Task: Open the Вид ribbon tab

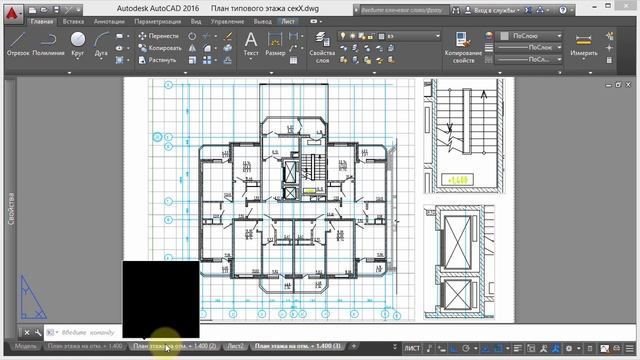Action: tap(196, 21)
